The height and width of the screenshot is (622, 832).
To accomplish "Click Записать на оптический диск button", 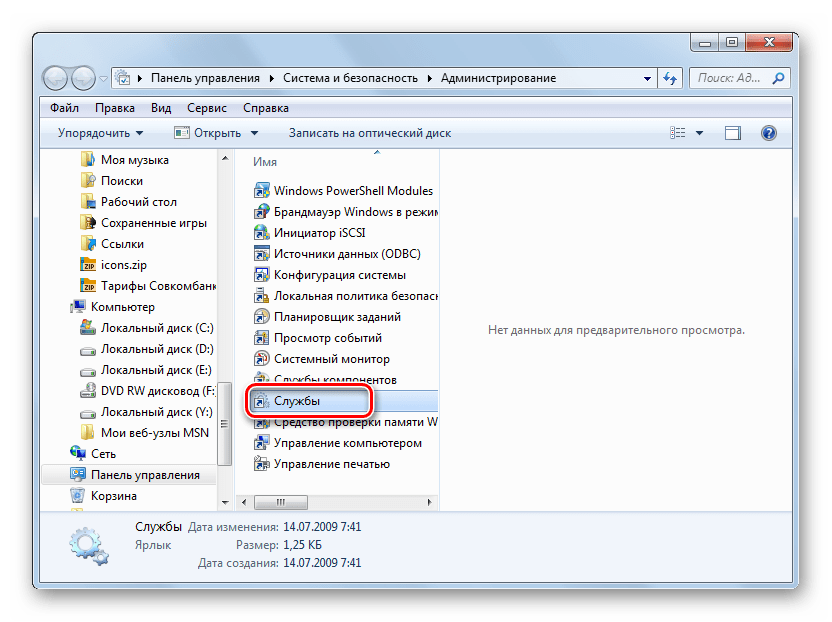I will pos(369,133).
